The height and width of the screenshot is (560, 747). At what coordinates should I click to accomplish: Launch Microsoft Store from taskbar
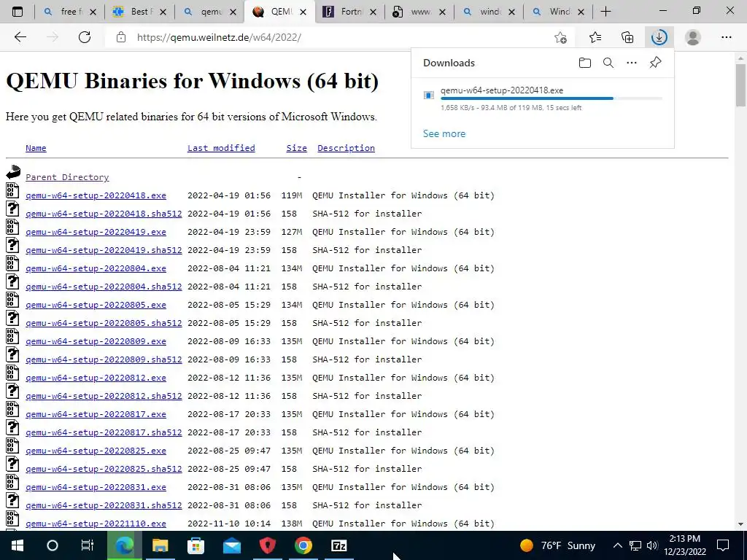(196, 545)
